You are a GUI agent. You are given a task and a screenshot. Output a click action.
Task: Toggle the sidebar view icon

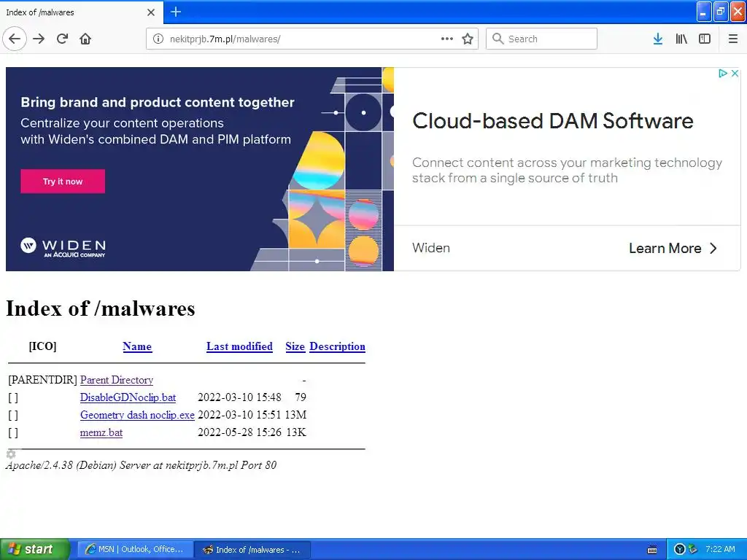pyautogui.click(x=705, y=39)
